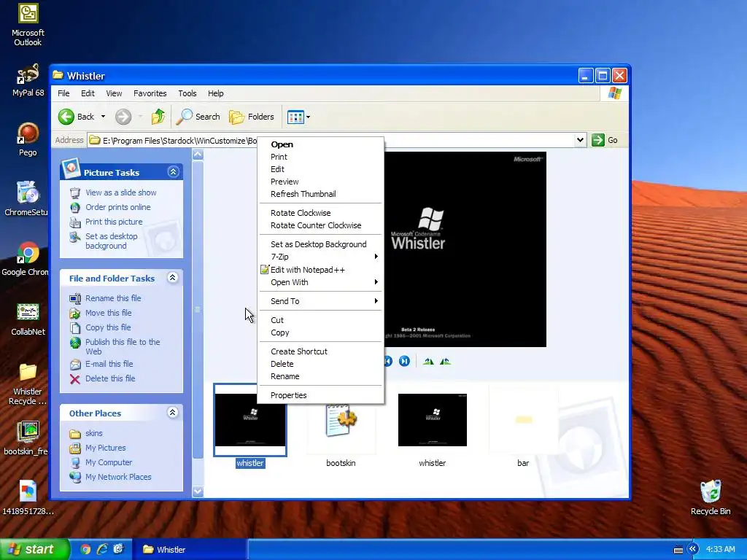Click E-mail this file
Viewport: 747px width, 560px height.
tap(109, 364)
